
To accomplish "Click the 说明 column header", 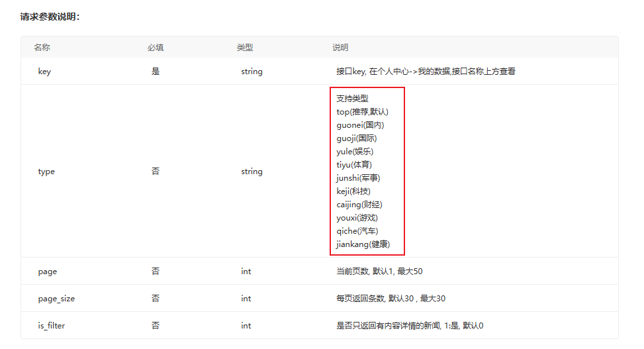I will tap(340, 48).
